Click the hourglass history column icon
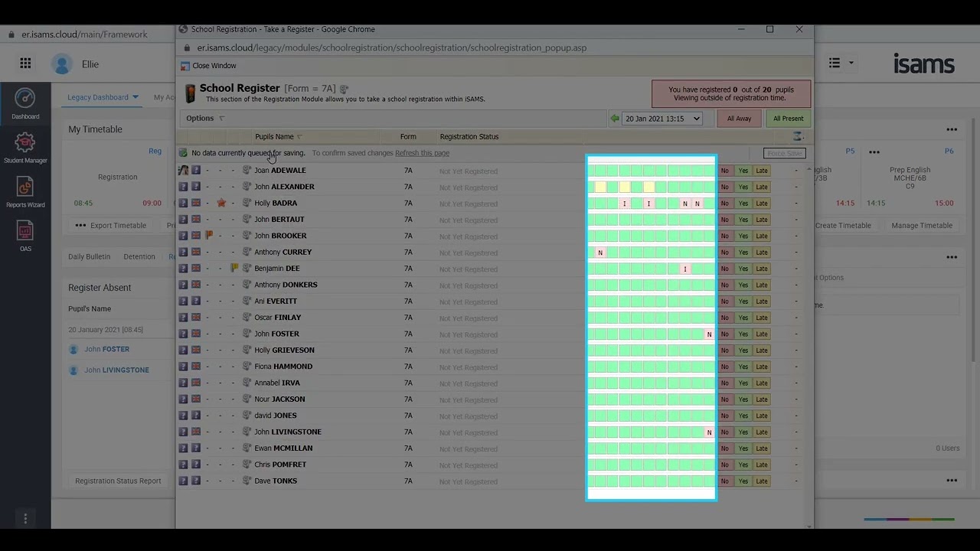Screen dimensions: 980x551 [x=798, y=136]
